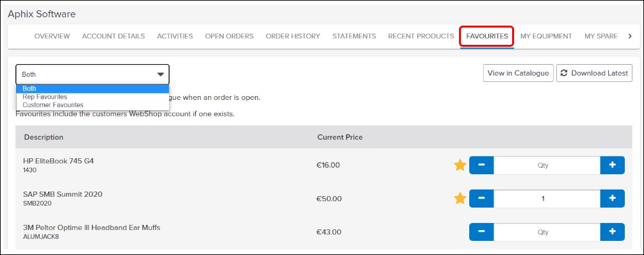Open the Recent Products tab
Screen dimensions: 644x255
[421, 36]
